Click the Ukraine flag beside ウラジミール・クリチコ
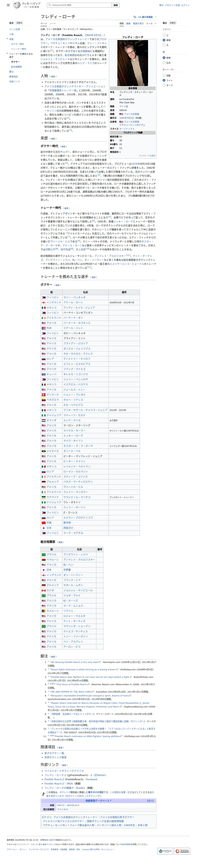 44,497
